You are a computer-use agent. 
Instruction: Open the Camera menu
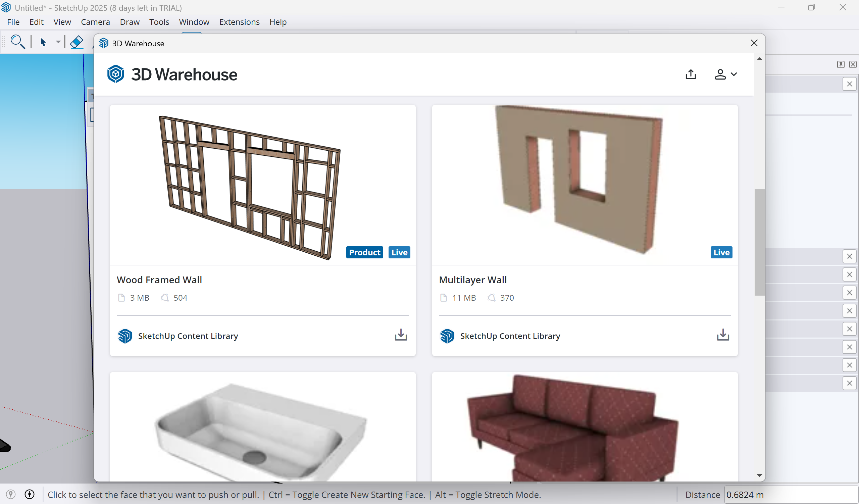coord(95,22)
